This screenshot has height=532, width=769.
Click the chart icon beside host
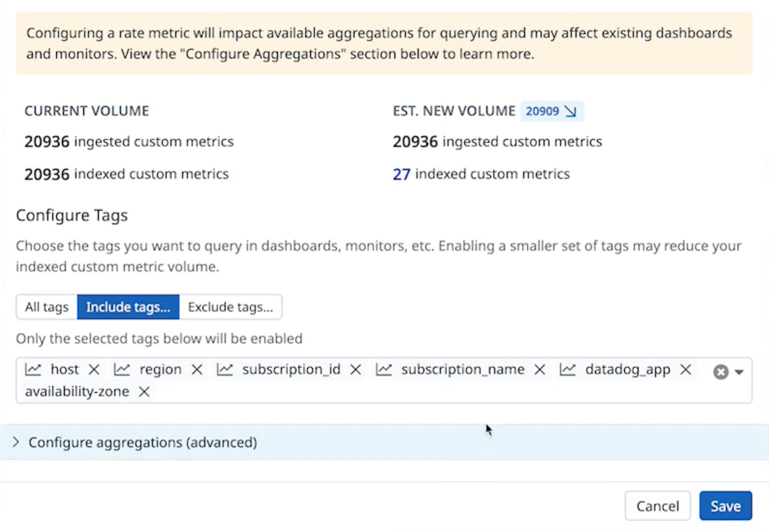tap(33, 370)
